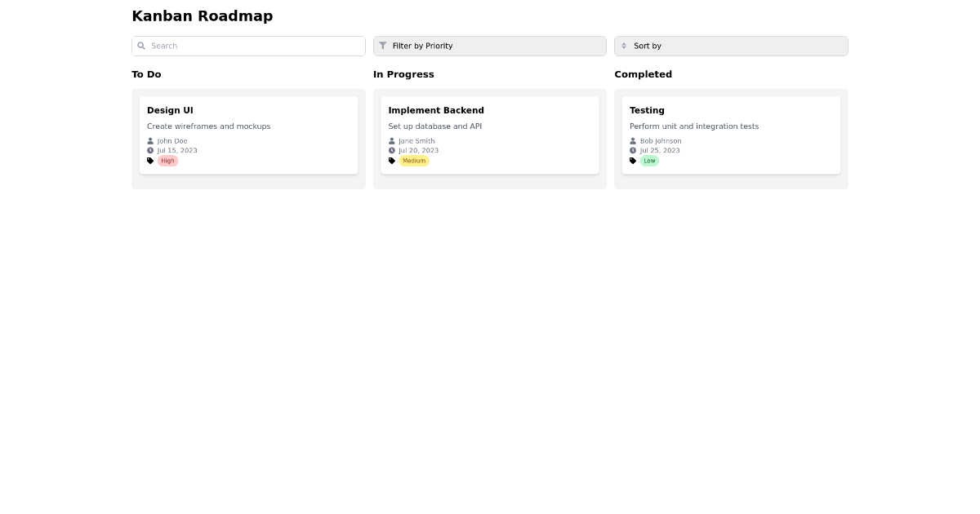This screenshot has height=514, width=980.
Task: Select the red High priority badge
Action: pos(167,161)
